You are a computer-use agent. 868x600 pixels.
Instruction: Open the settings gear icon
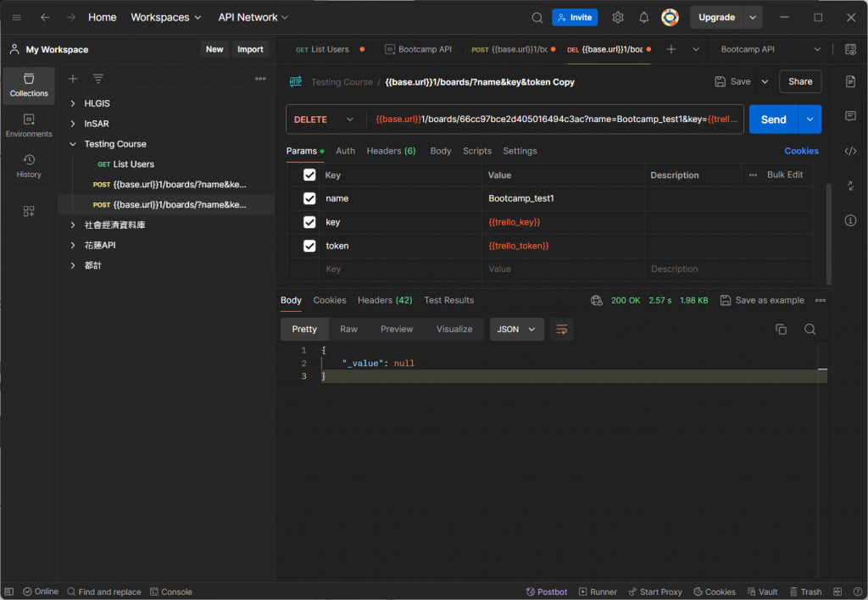coord(618,18)
